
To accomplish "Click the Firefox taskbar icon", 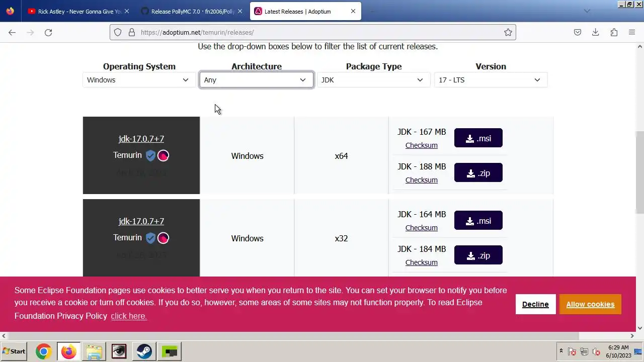I will pos(68,351).
